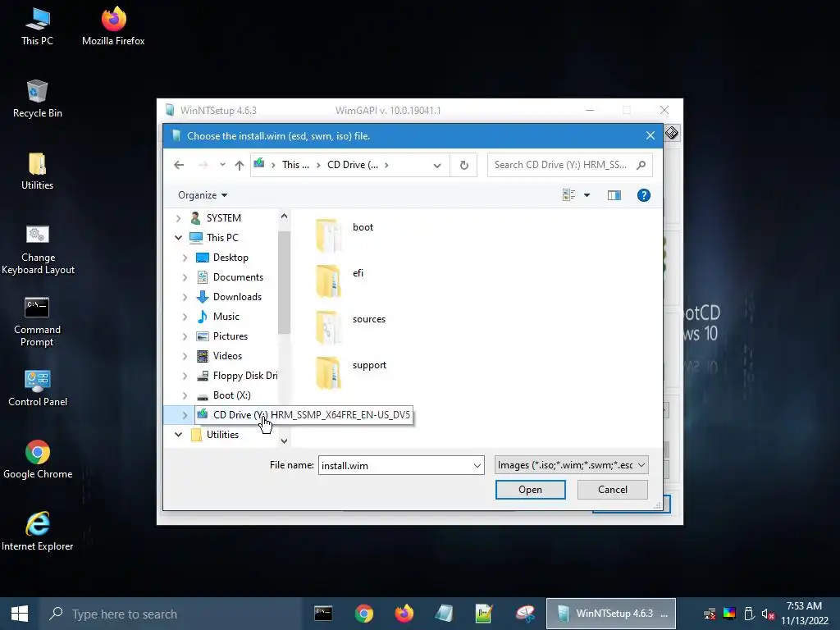The height and width of the screenshot is (630, 840).
Task: Click the Windows Start button
Action: (x=20, y=614)
